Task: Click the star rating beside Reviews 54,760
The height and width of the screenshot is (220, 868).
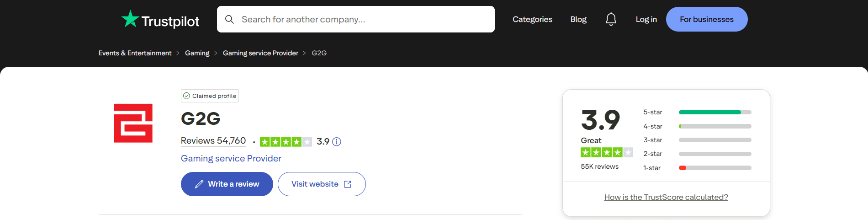Action: tap(286, 142)
